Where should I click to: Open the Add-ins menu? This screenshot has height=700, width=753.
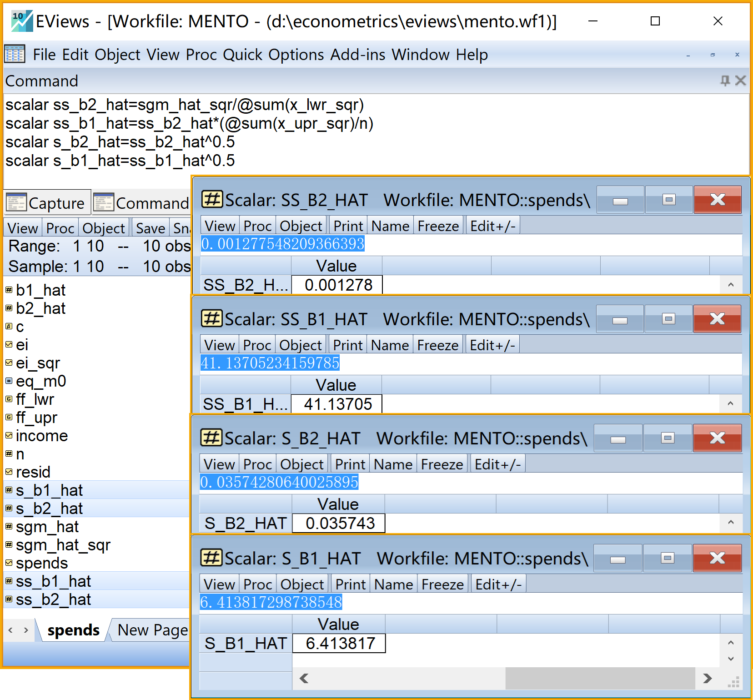coord(357,55)
